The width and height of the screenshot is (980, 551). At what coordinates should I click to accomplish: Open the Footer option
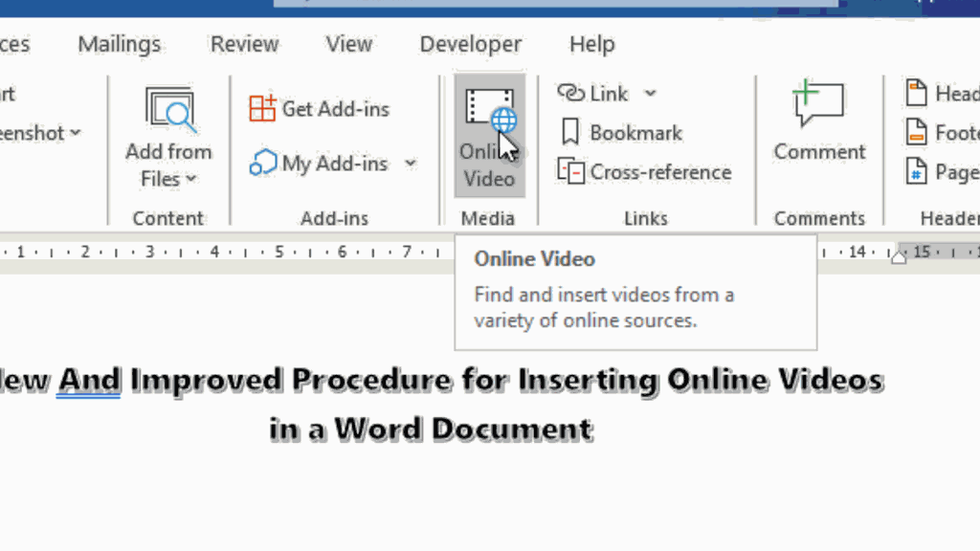click(x=943, y=132)
